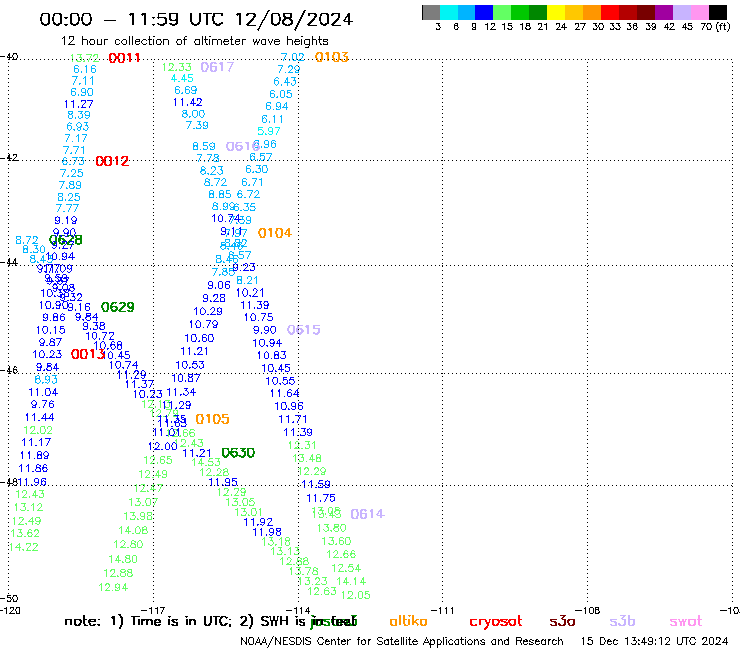Click the wave height value 4.45
Viewport: 740px width, 650px height.
click(182, 78)
